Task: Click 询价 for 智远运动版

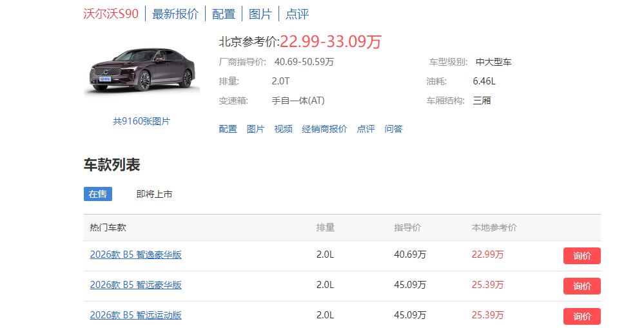Action: tap(582, 316)
